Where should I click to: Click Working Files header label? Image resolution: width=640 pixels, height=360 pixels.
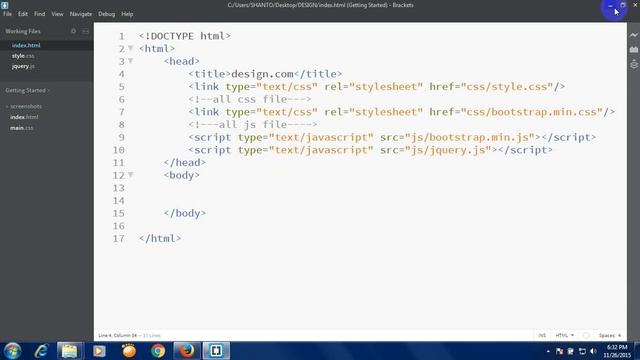pyautogui.click(x=23, y=31)
